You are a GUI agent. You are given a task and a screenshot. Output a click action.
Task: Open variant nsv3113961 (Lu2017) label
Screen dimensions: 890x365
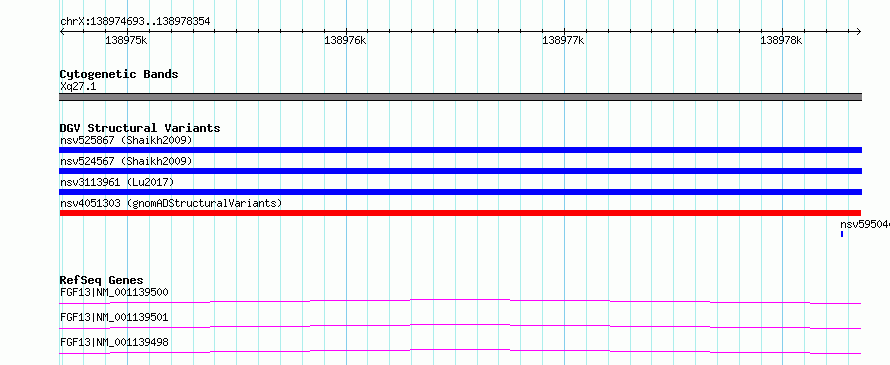click(x=117, y=182)
